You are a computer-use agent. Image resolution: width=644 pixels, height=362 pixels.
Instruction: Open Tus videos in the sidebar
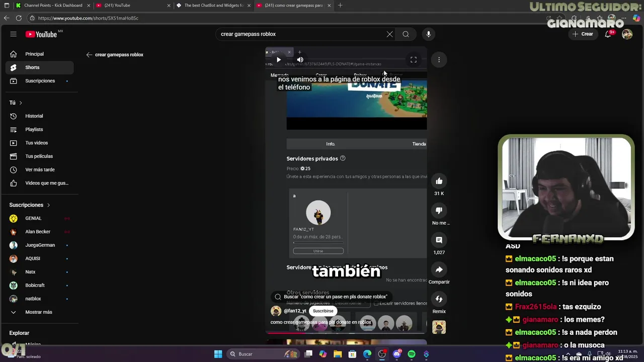point(39,143)
